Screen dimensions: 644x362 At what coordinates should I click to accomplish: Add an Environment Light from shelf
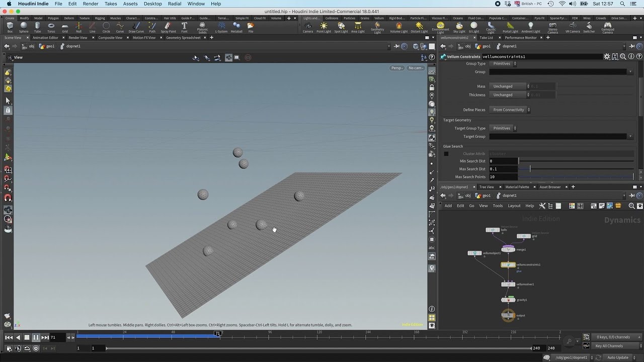pos(440,28)
